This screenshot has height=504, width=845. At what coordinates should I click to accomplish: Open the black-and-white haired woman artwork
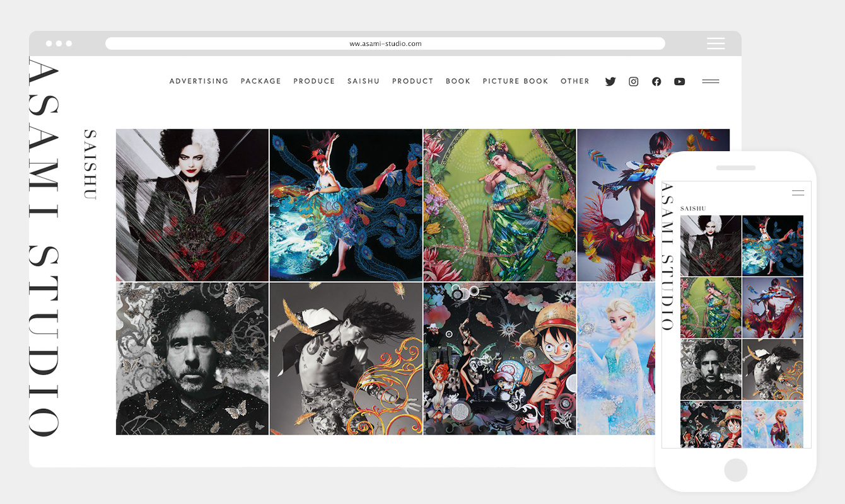click(192, 205)
